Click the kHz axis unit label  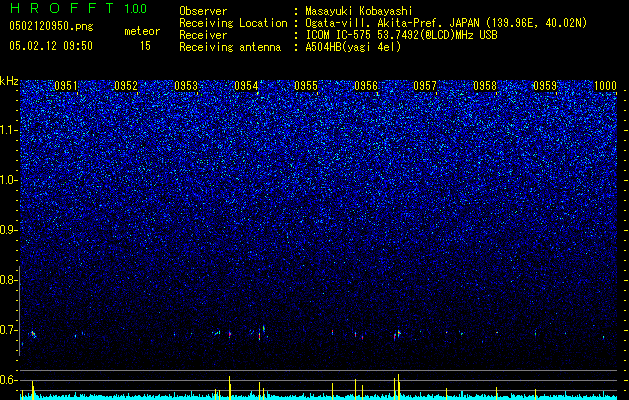click(9, 81)
